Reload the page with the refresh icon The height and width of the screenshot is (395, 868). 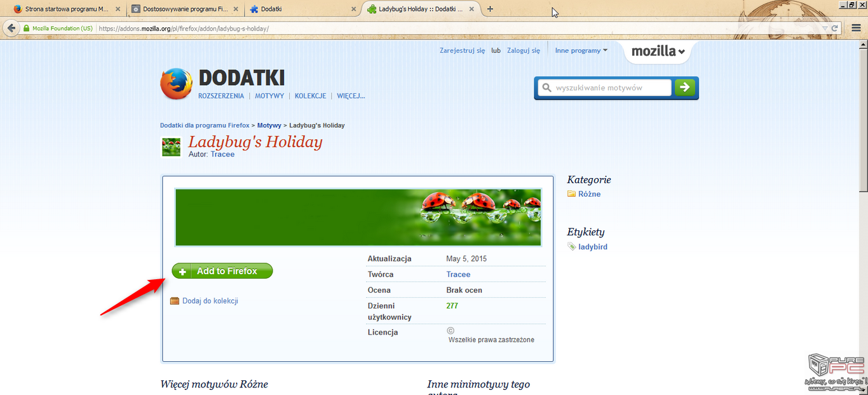(835, 29)
